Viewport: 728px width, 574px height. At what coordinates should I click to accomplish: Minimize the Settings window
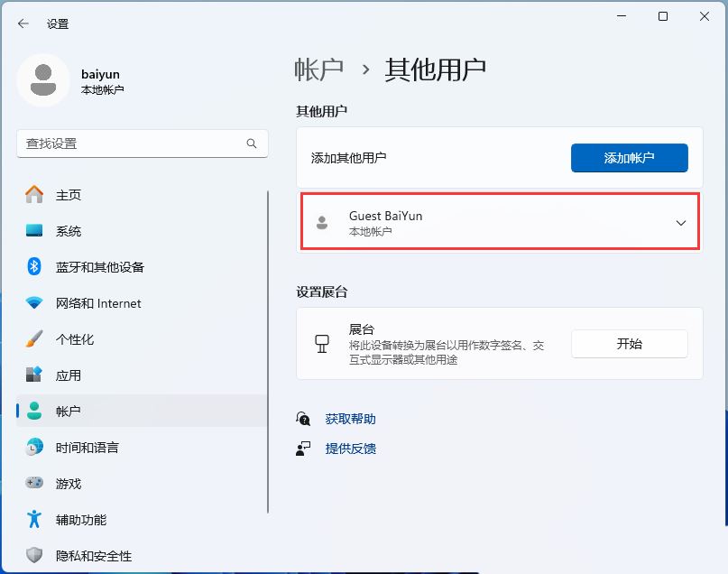[x=622, y=16]
